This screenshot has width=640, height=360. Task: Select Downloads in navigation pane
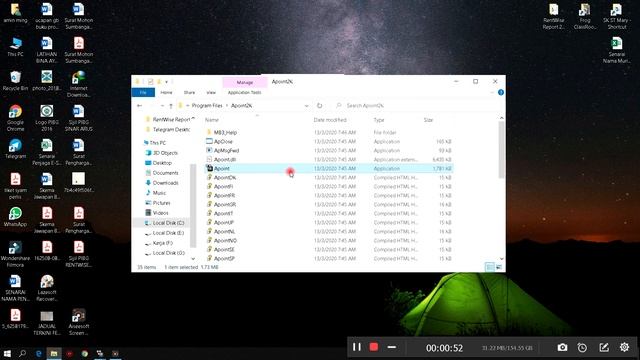[165, 183]
